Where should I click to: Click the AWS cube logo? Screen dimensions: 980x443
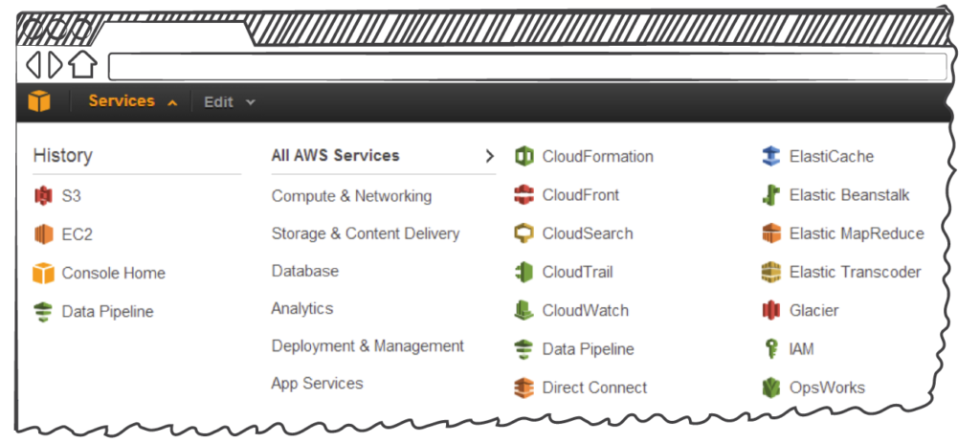[x=39, y=101]
